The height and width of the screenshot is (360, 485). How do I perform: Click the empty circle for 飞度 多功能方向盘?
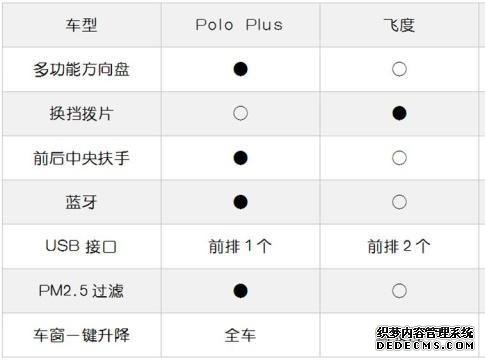[x=399, y=69]
